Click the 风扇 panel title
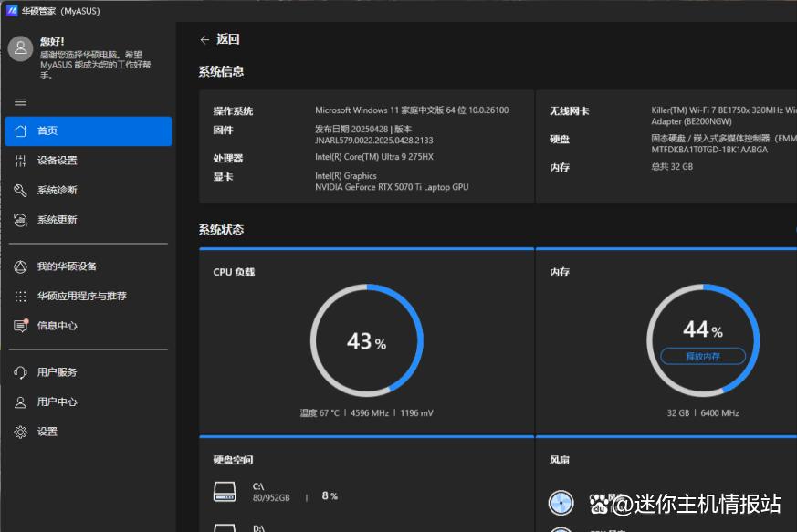Screen dimensions: 797x532 [x=559, y=460]
